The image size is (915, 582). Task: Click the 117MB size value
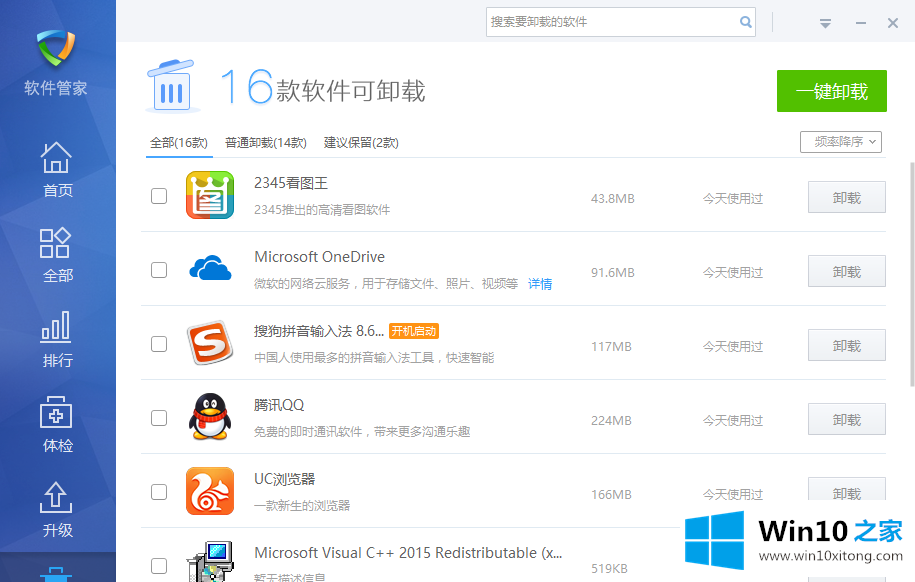611,347
